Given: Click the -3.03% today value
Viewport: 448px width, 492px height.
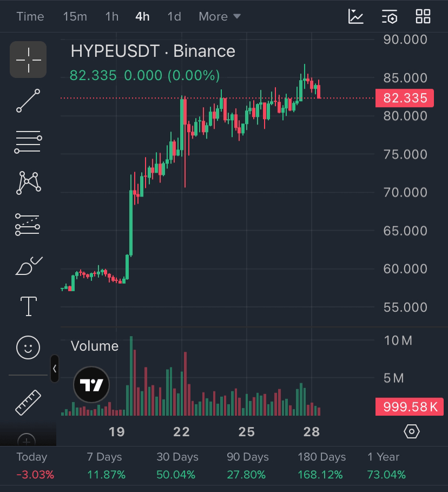Looking at the screenshot, I should [35, 475].
